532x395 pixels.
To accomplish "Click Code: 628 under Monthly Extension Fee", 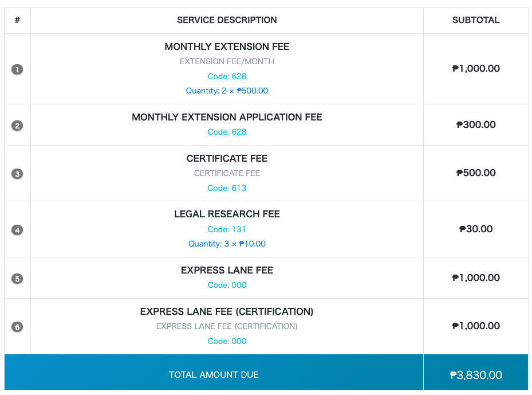I will [x=227, y=76].
